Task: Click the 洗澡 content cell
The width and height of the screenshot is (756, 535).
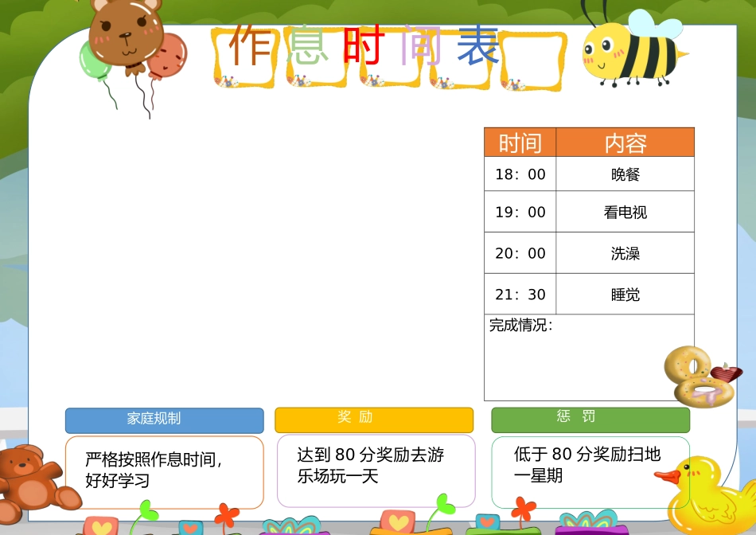Action: tap(625, 253)
